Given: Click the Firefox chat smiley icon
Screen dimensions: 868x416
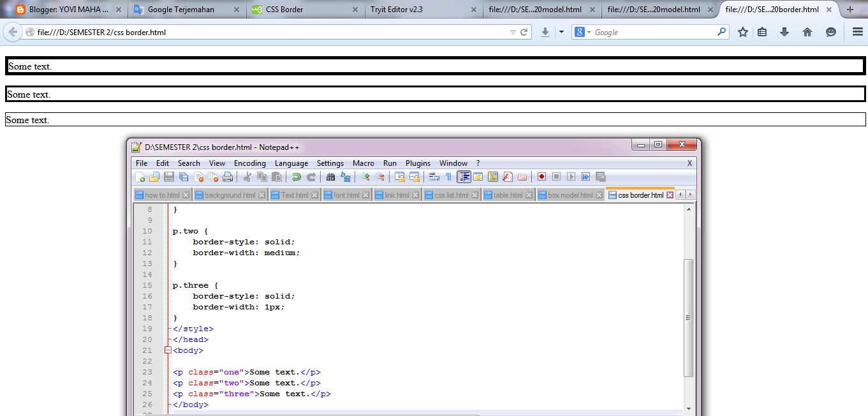Looking at the screenshot, I should coord(830,32).
